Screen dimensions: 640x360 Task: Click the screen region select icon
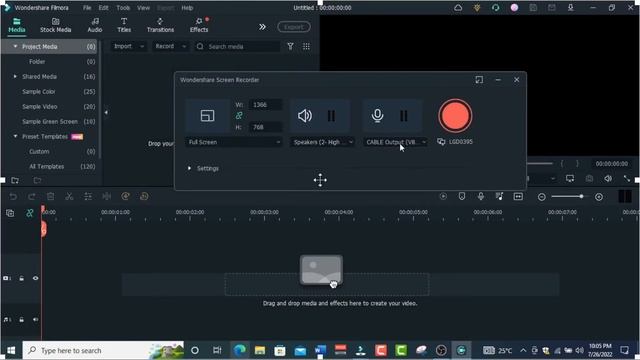[207, 116]
